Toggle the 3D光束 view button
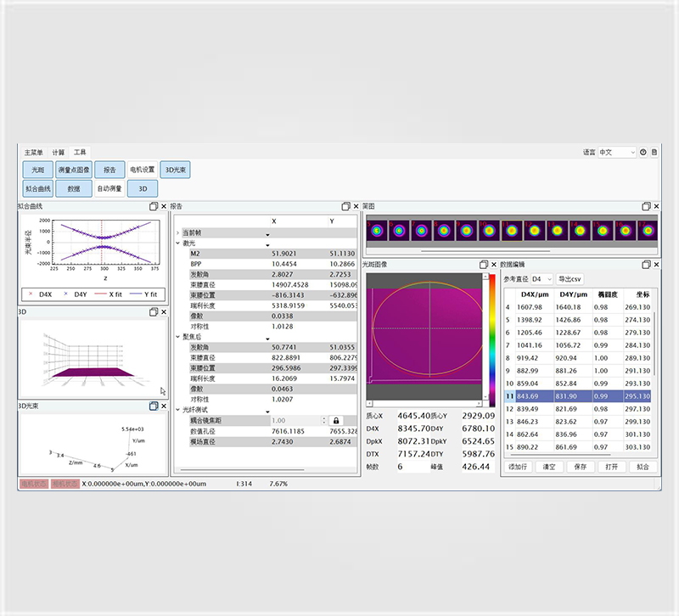The image size is (679, 616). [176, 170]
